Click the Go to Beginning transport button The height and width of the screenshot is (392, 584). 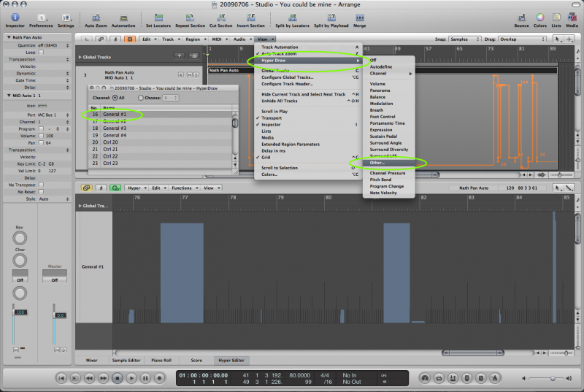61,378
